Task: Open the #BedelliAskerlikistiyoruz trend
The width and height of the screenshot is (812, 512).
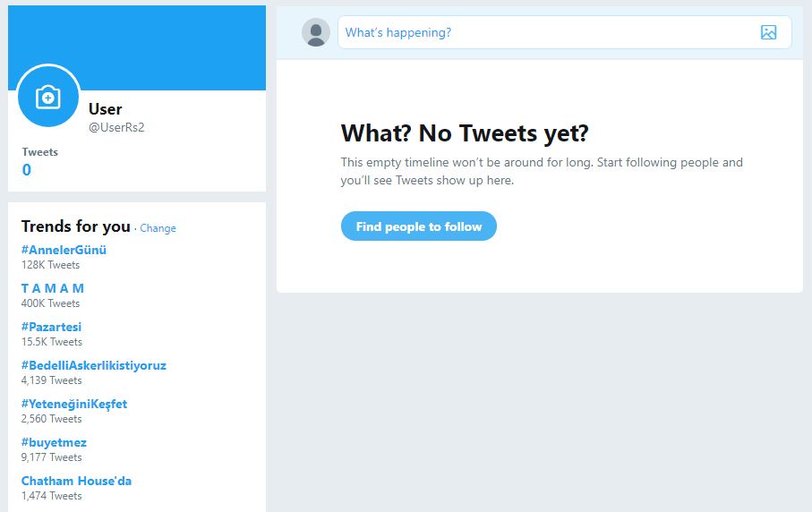Action: coord(94,365)
